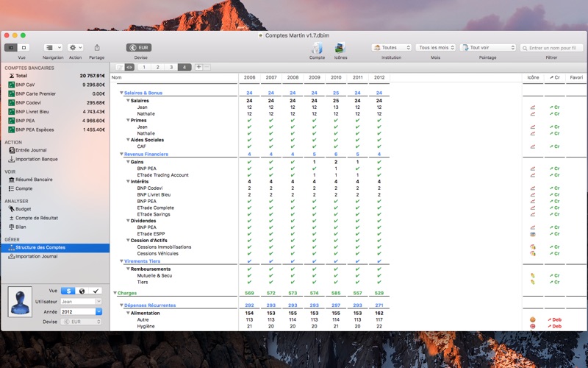This screenshot has height=368, width=588.
Task: Collapse the Virements Tiers group
Action: point(121,261)
